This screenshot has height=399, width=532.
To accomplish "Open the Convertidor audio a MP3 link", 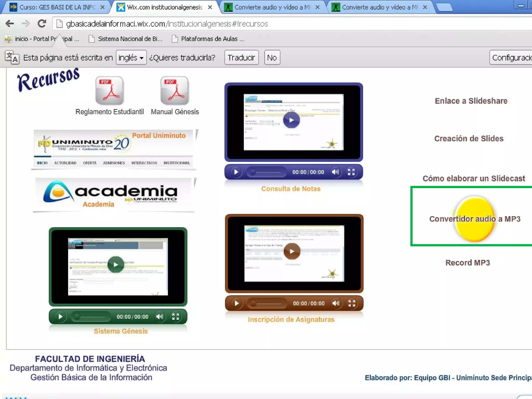I will click(x=475, y=219).
